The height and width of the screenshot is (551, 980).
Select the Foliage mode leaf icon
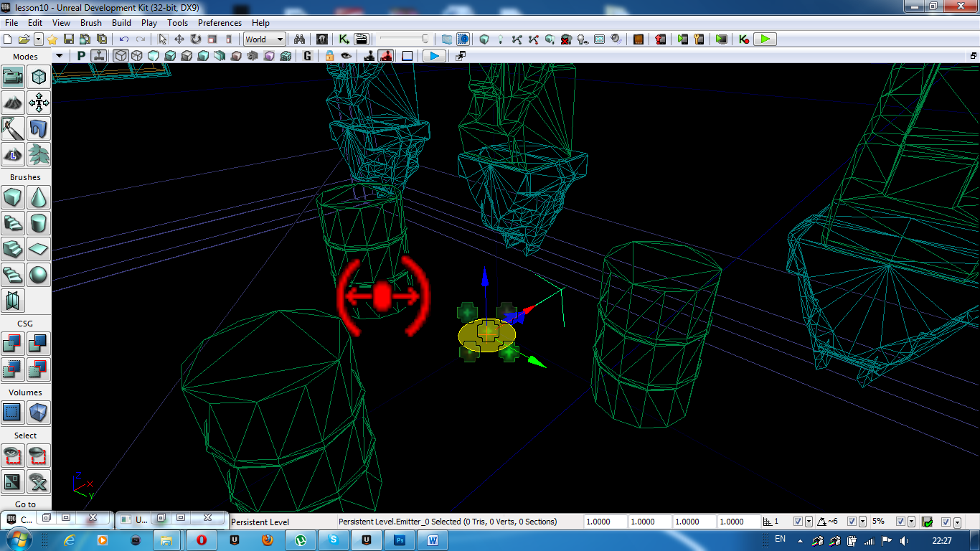[39, 154]
